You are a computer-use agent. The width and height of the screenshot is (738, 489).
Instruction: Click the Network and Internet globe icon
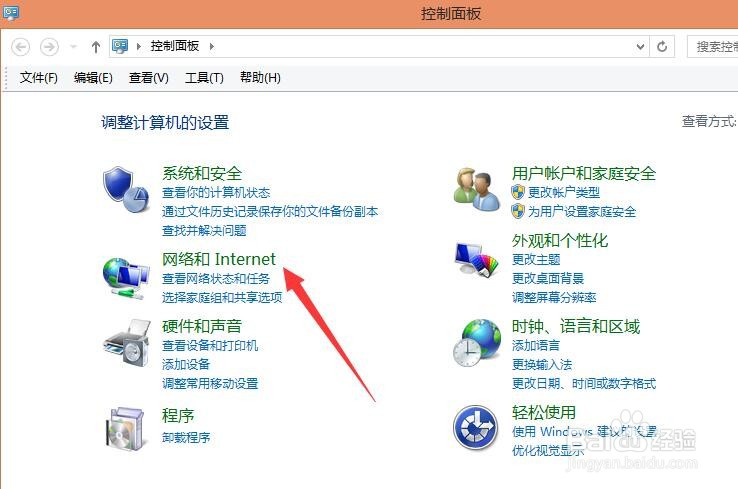pos(126,278)
